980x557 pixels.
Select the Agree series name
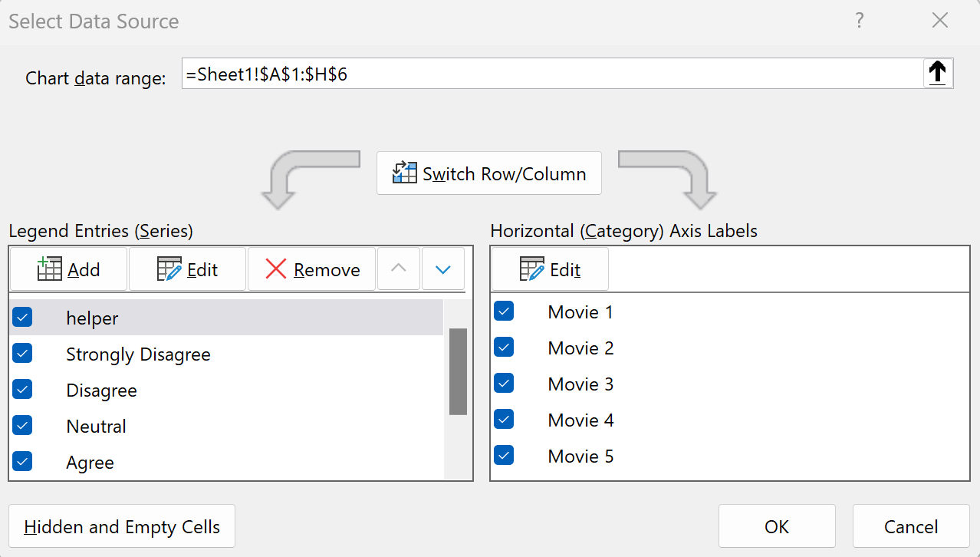(90, 463)
